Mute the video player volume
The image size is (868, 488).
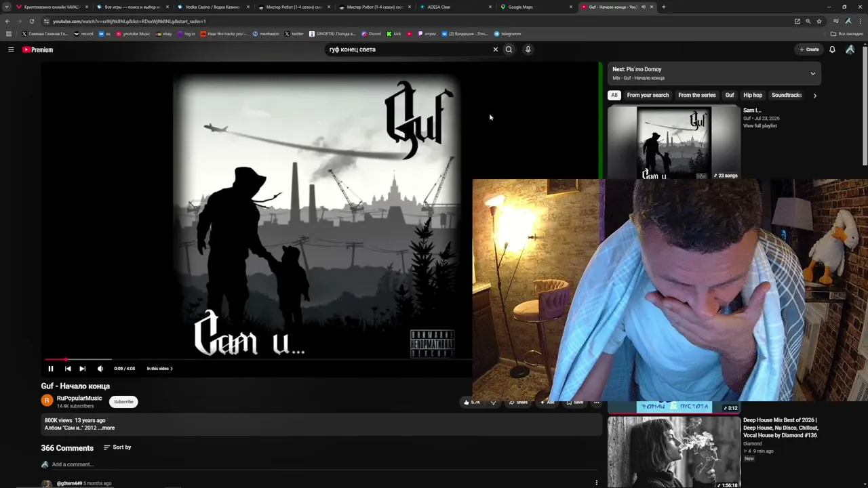coord(100,369)
